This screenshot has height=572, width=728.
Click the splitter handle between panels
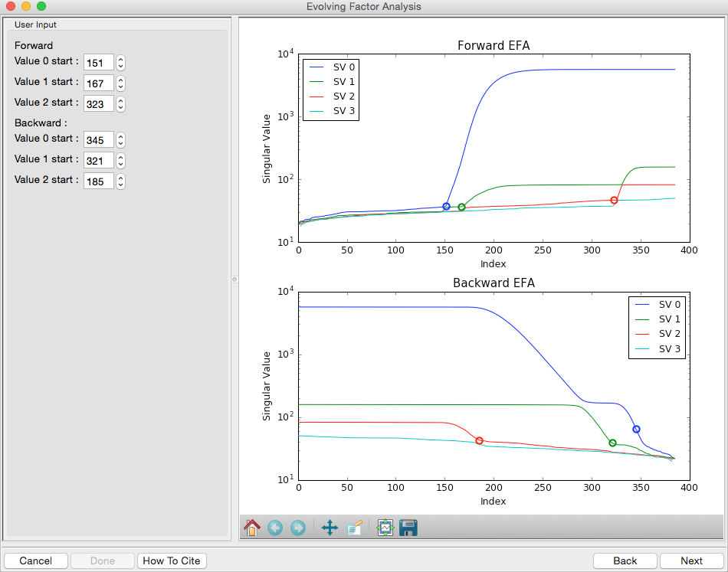234,279
